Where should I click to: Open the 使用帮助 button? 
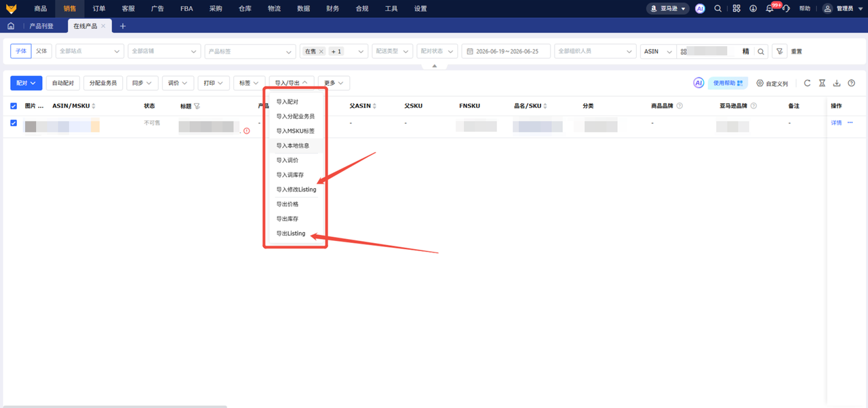point(728,83)
